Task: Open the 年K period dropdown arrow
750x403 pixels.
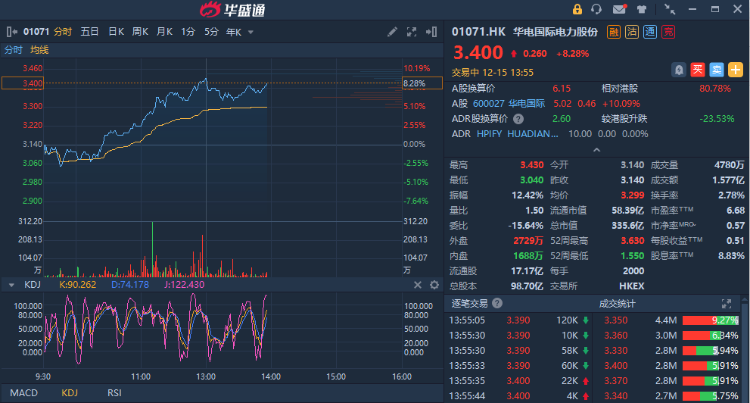Action: [x=251, y=33]
